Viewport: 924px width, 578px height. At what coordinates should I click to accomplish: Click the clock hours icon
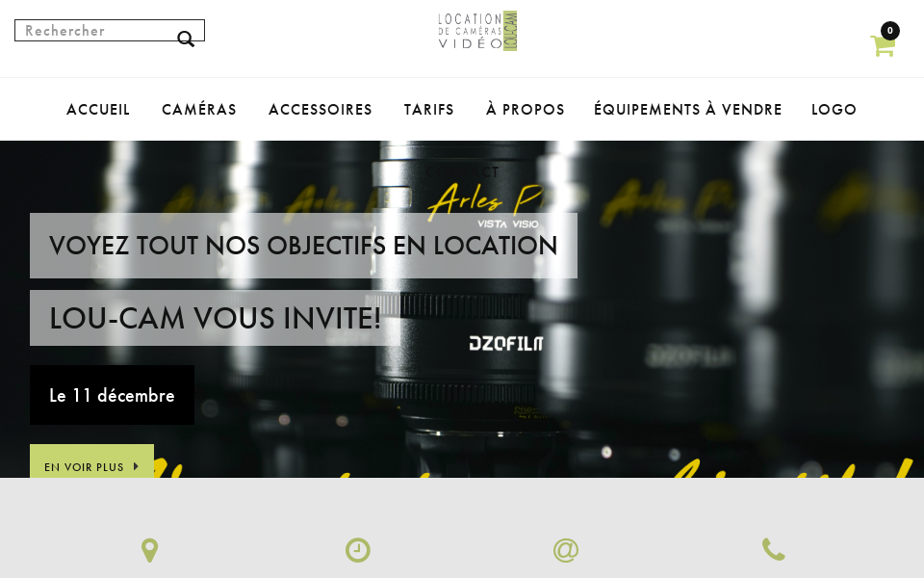(358, 550)
